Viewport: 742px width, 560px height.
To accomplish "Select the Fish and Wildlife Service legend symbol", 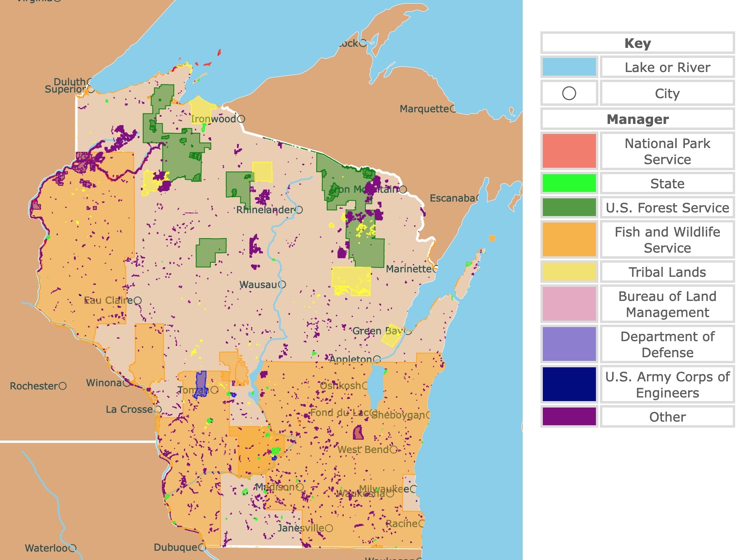I will click(x=570, y=239).
